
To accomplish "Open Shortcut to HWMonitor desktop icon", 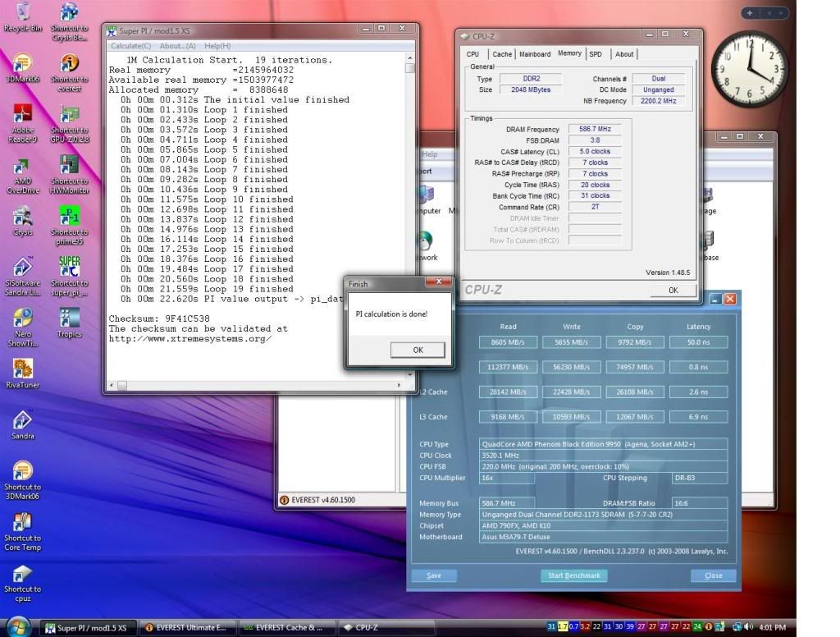I will 70,176.
